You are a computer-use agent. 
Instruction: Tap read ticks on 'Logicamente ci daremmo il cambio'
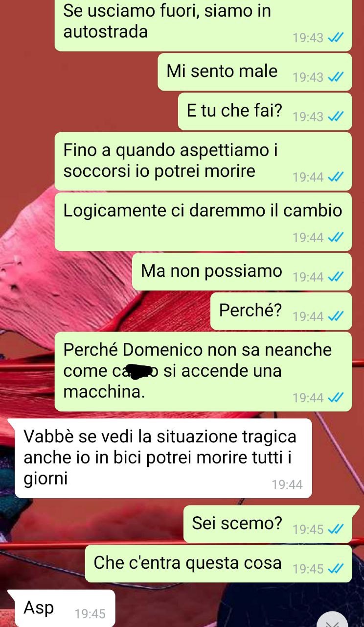(336, 237)
